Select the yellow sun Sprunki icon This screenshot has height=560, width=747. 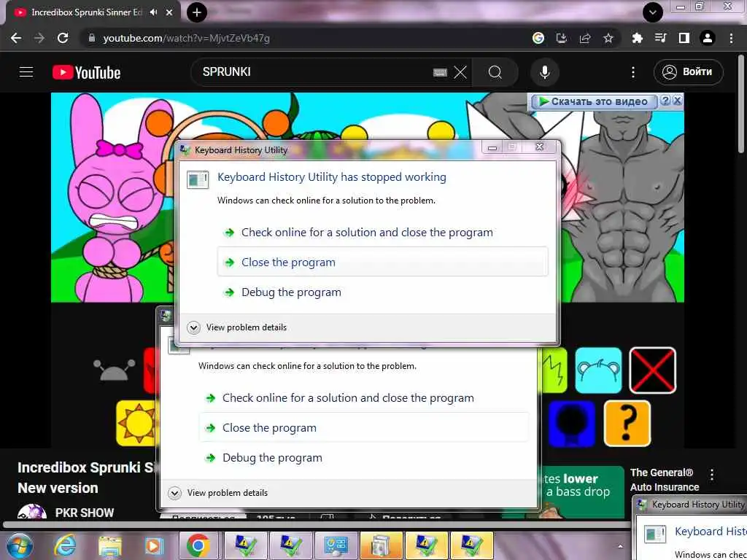(x=136, y=422)
